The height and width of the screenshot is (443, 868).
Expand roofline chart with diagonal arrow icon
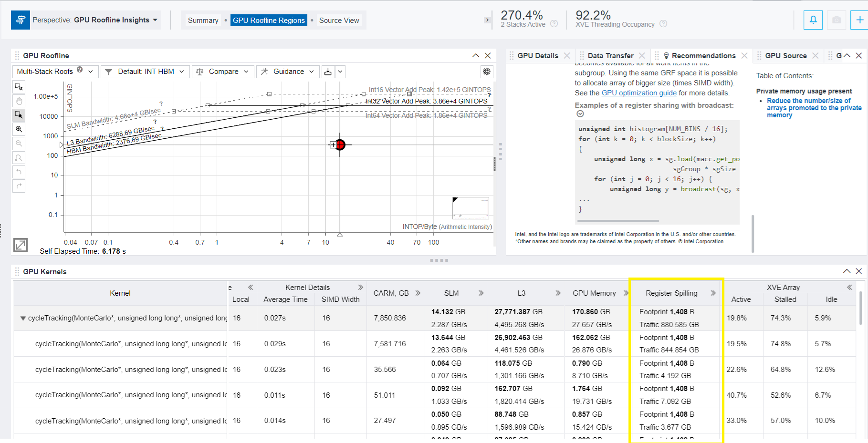(x=20, y=245)
